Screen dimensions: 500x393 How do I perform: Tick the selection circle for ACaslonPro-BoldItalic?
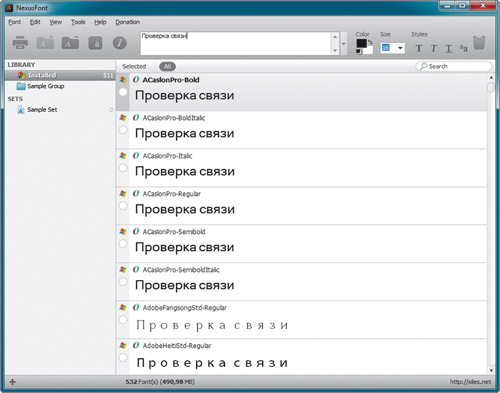(123, 130)
